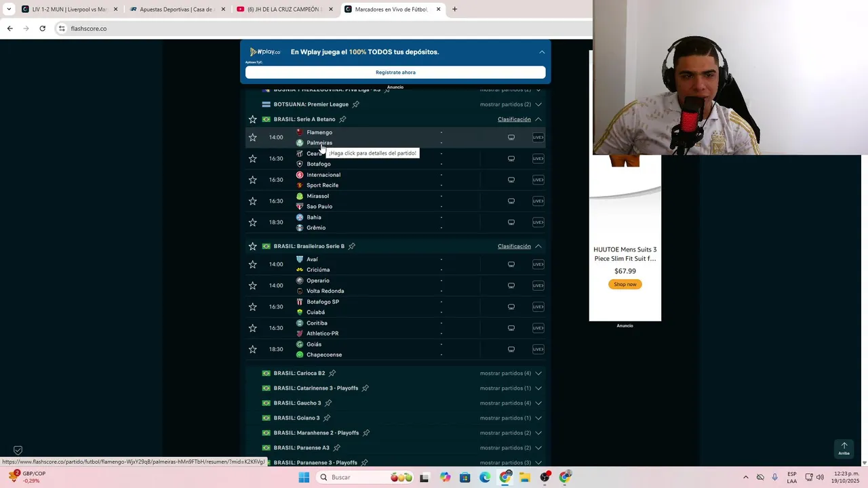Open the GBP/COP taskbar widget

[27, 477]
